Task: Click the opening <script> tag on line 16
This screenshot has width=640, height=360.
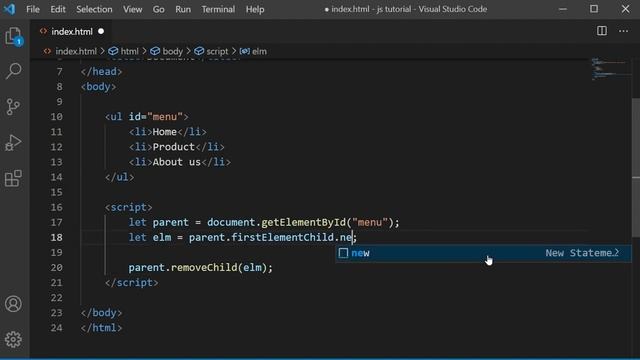Action: click(129, 207)
